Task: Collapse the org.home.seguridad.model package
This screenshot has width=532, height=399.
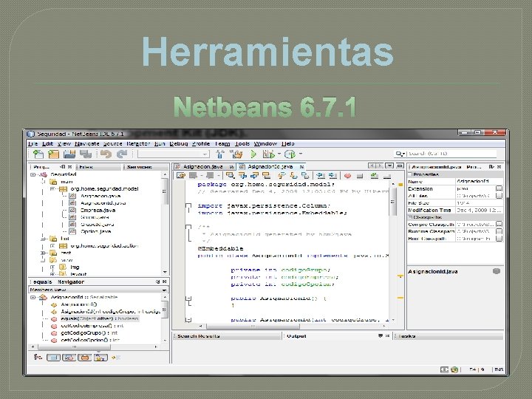Action: [52, 189]
